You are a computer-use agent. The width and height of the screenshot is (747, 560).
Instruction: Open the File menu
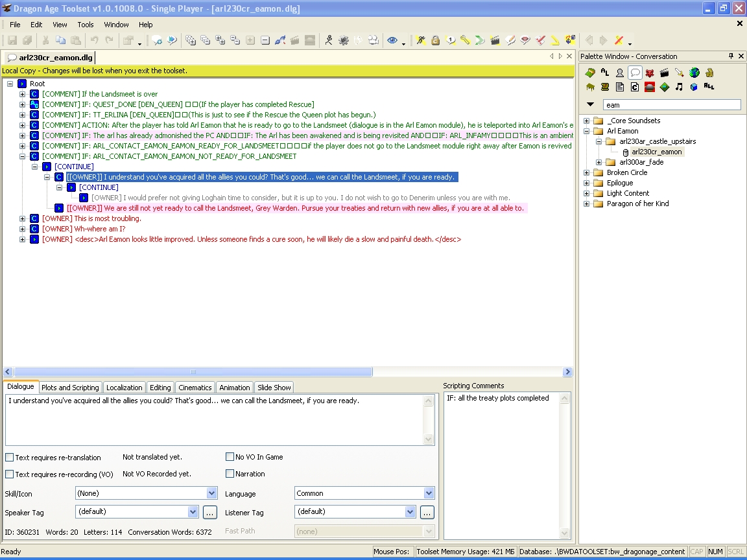pos(15,25)
